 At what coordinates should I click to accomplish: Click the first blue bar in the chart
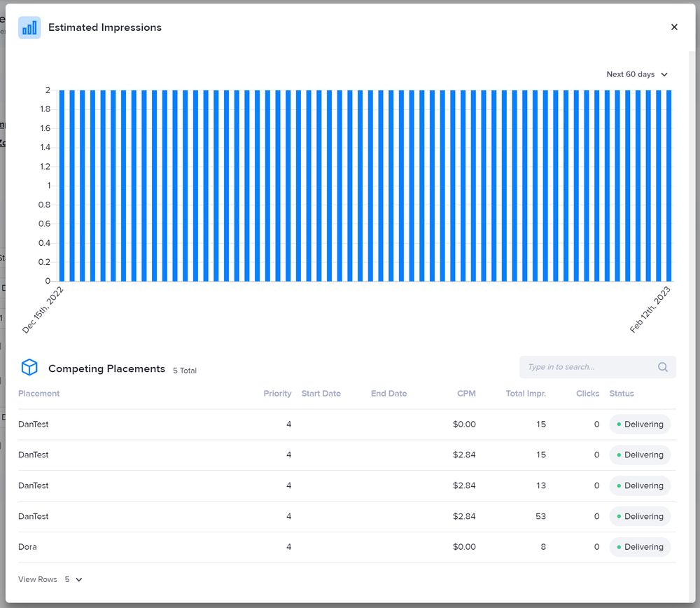[62, 186]
